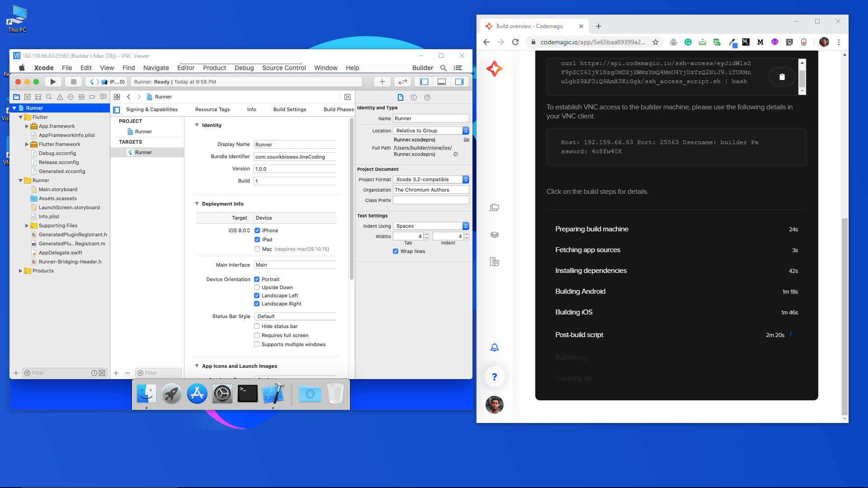The image size is (868, 488).
Task: Reload the Codemagic page in Chrome
Action: click(515, 42)
